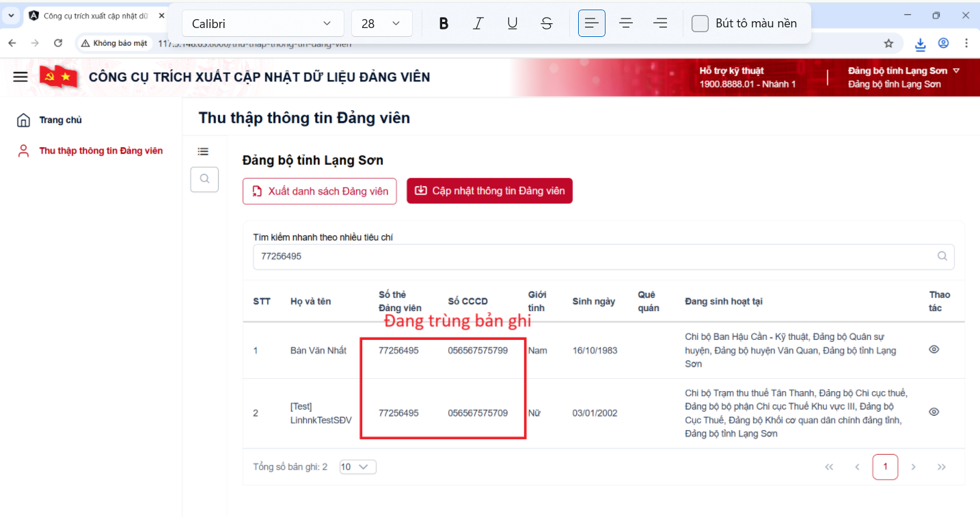Apply strikethrough formatting
The image size is (980, 517).
point(546,23)
